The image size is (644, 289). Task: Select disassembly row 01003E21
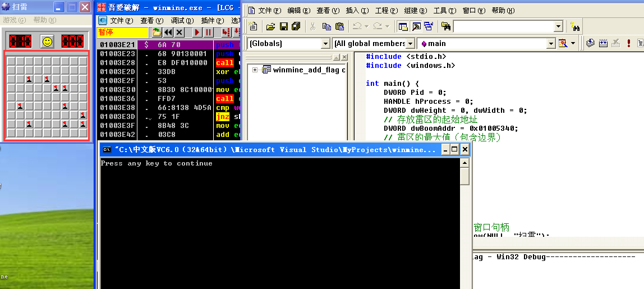point(169,45)
